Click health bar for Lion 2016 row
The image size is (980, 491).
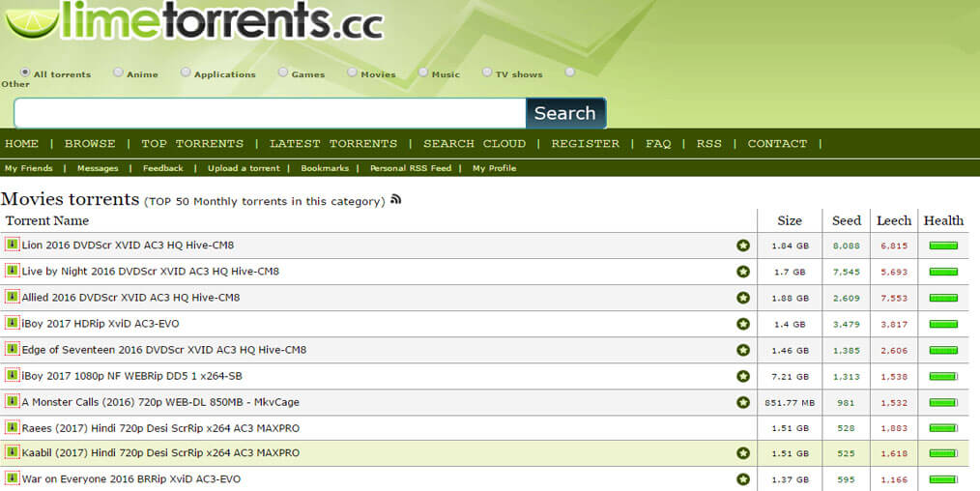943,245
